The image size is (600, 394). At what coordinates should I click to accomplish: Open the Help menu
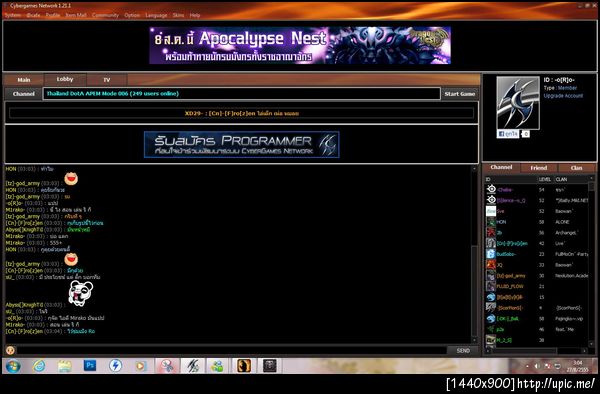tap(195, 15)
